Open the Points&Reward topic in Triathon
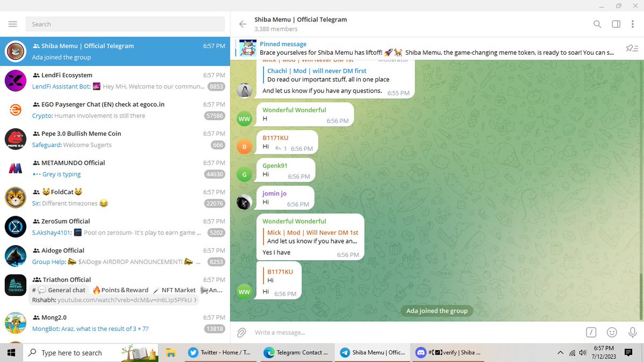The image size is (644, 362). click(121, 290)
